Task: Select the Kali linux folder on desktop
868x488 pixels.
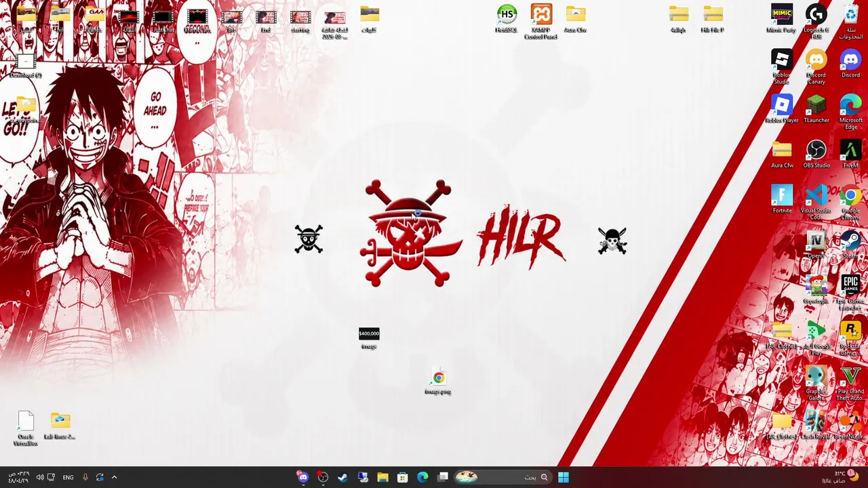Action: tap(60, 425)
